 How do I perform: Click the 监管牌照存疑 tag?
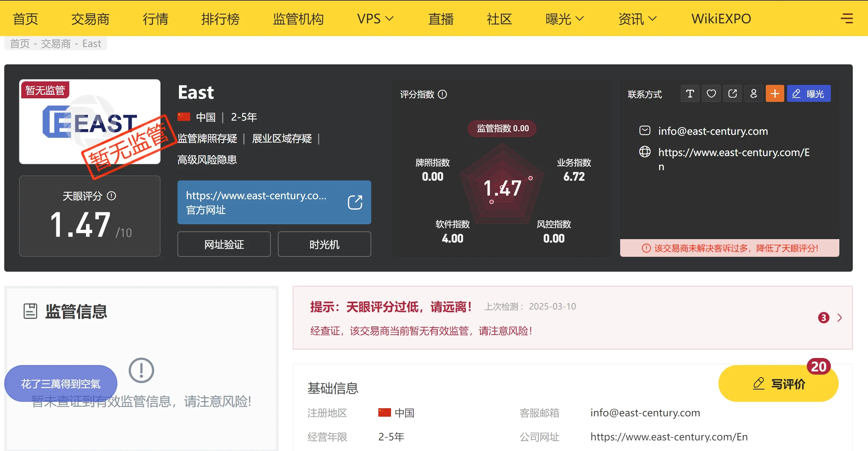[x=207, y=138]
